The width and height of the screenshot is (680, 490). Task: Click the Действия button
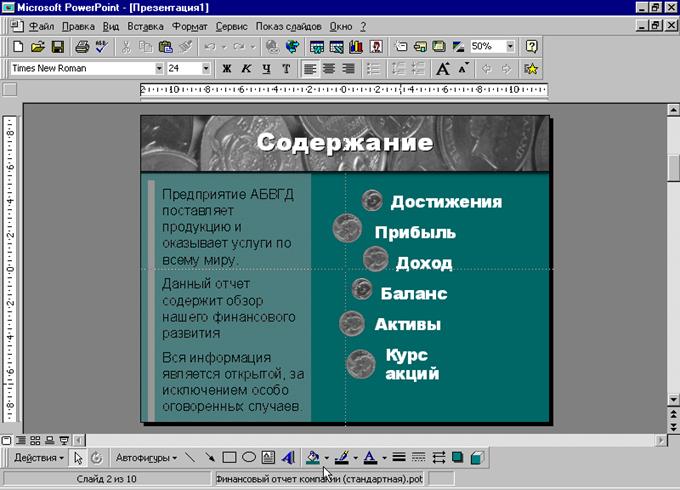tap(38, 458)
